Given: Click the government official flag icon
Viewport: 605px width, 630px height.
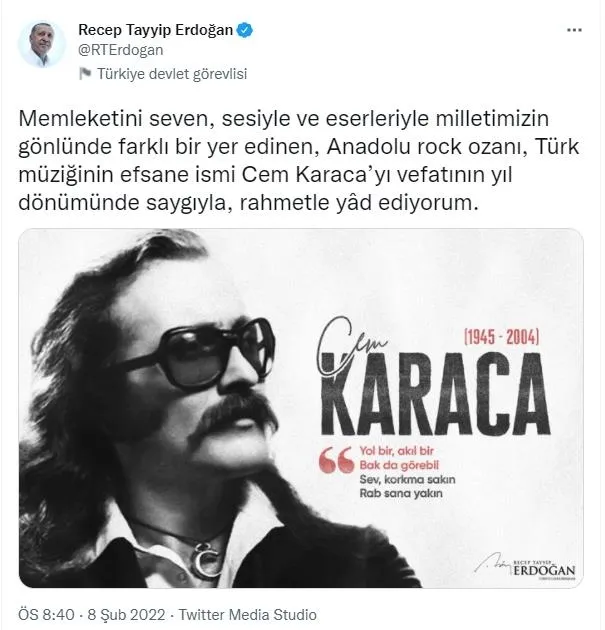Looking at the screenshot, I should pos(85,74).
